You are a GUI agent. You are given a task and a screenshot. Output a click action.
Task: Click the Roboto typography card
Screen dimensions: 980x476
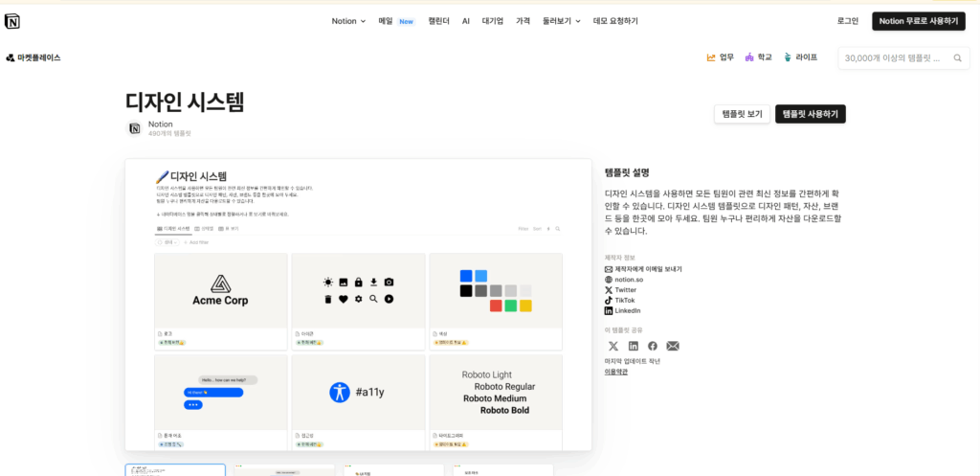point(496,403)
